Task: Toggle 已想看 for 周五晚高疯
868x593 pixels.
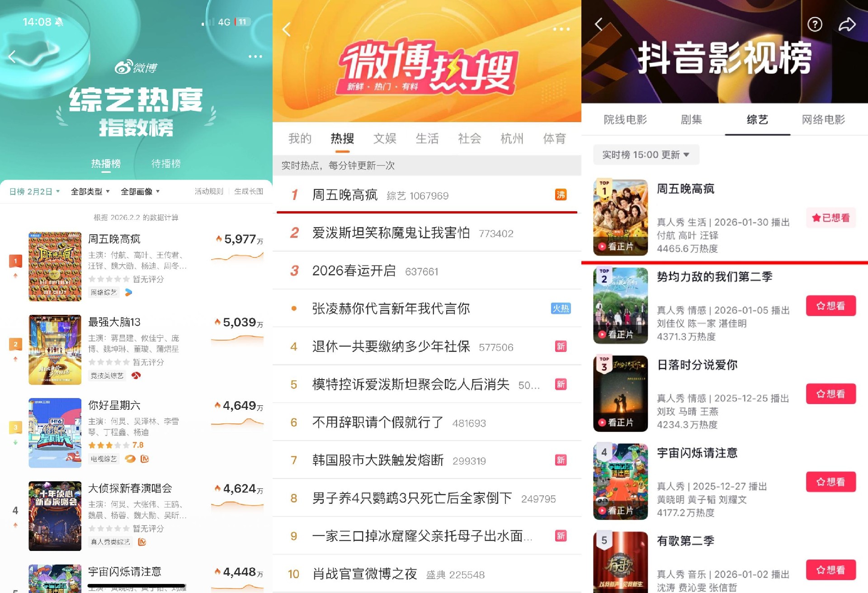Action: pos(830,218)
